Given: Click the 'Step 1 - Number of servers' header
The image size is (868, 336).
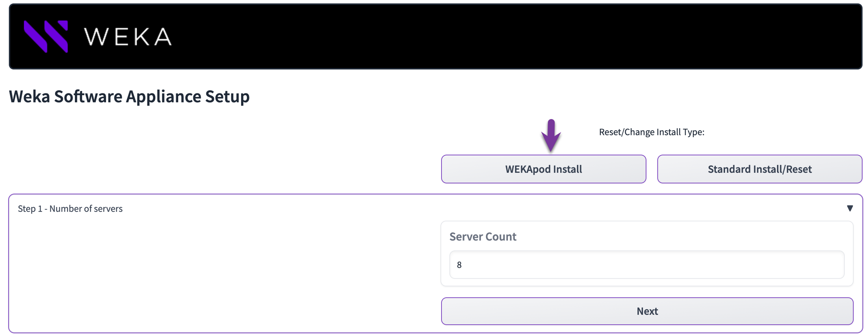Looking at the screenshot, I should 70,209.
